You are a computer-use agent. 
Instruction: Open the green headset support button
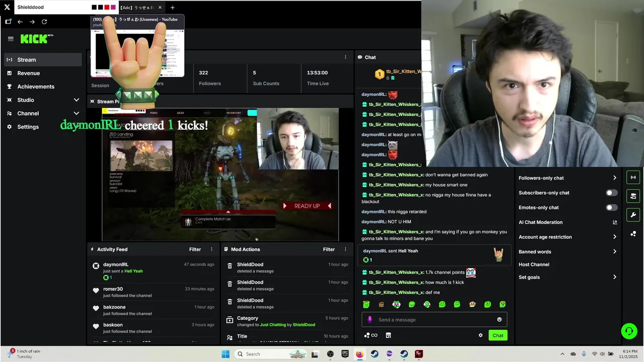click(x=629, y=331)
